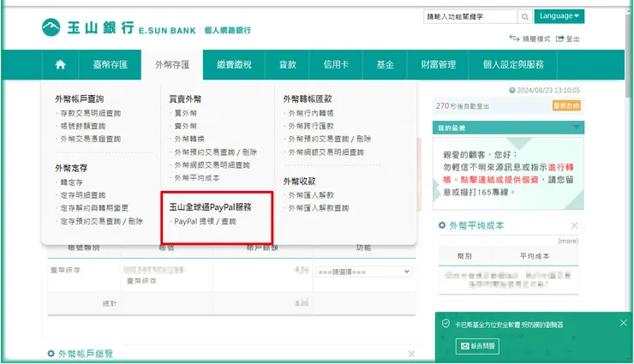Screen dimensions: 634x364
Task: Collapse the 我的最愛 panel arrow
Action: pyautogui.click(x=577, y=128)
